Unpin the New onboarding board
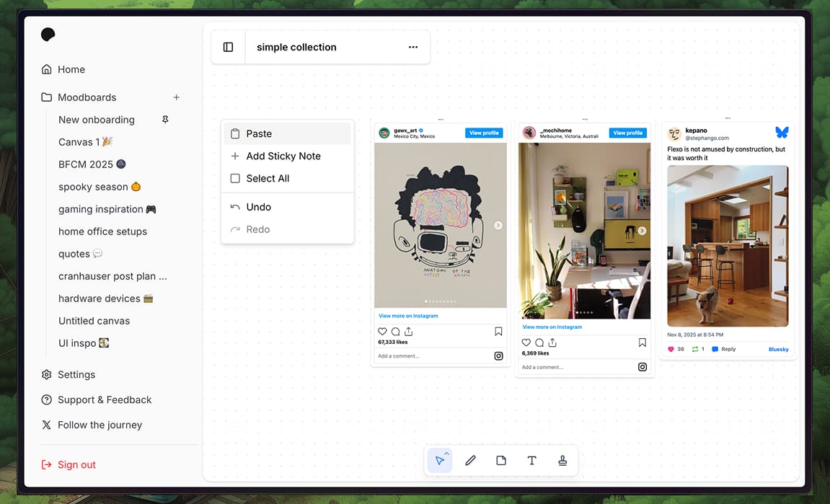830x504 pixels. point(165,119)
